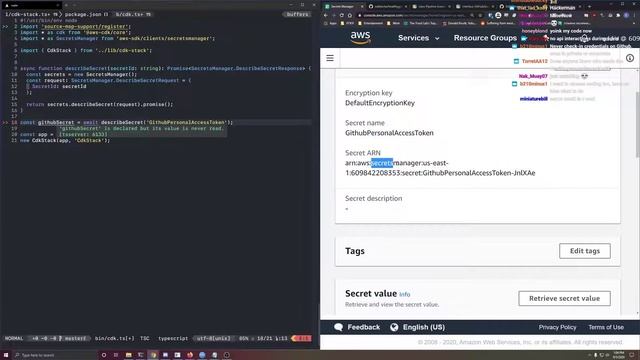Expand the Services dropdown
This screenshot has width=640, height=360.
[418, 38]
